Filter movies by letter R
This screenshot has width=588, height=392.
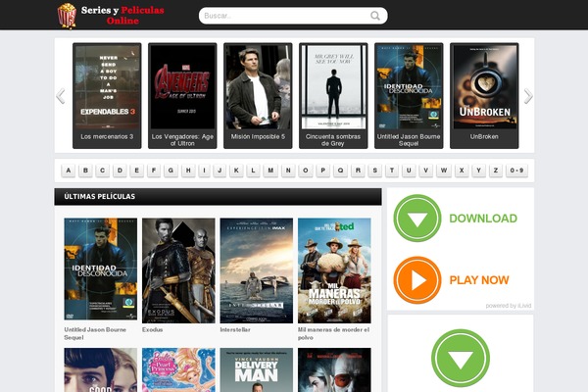click(x=358, y=171)
